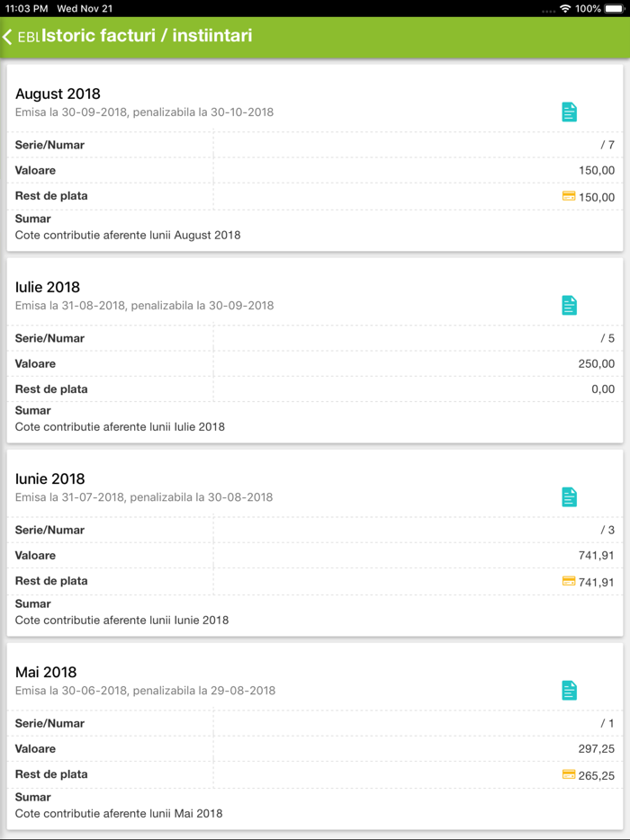This screenshot has width=630, height=840.
Task: Select the August 2018 invoice heading
Action: click(58, 94)
